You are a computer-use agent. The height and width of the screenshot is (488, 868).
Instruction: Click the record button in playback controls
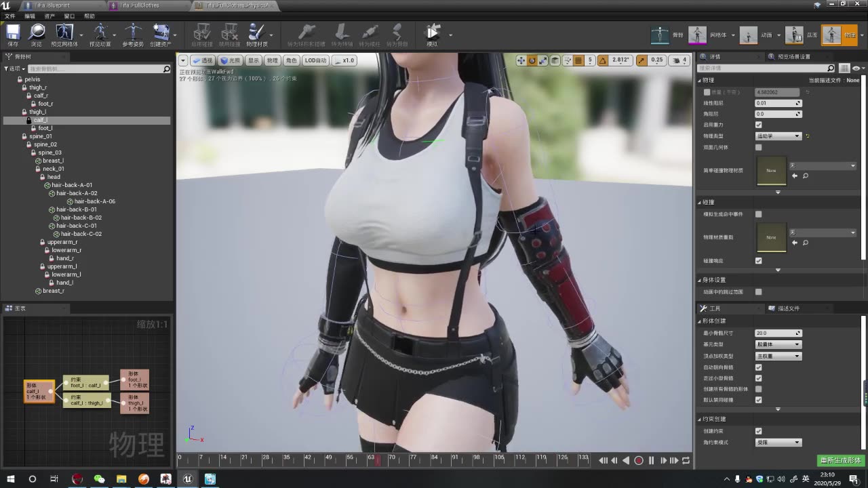pyautogui.click(x=638, y=460)
